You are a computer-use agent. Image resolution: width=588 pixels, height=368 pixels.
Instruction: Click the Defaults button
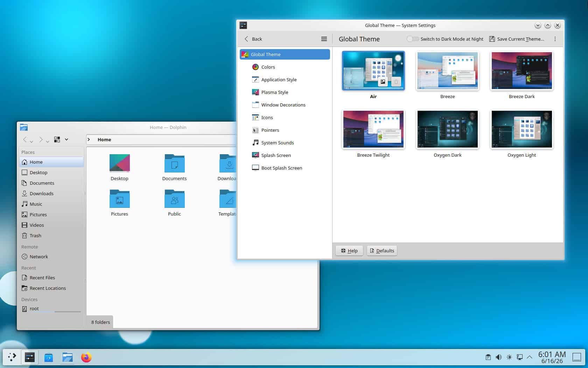382,251
